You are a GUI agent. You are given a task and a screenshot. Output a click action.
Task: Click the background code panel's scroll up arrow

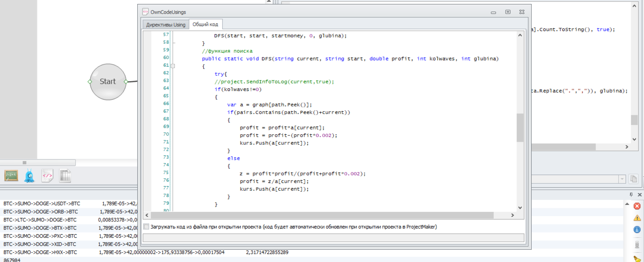click(x=634, y=6)
